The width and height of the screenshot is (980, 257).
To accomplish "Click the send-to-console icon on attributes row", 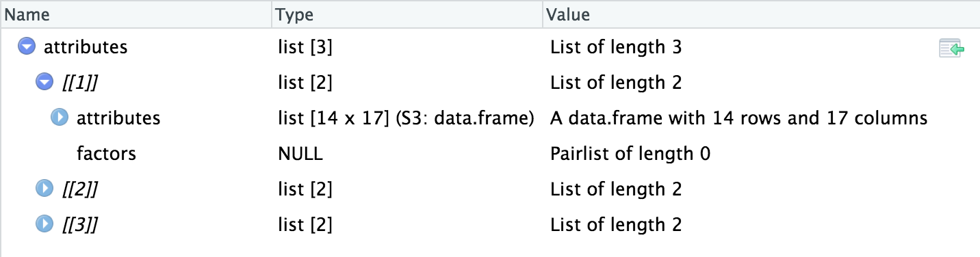I will click(952, 49).
